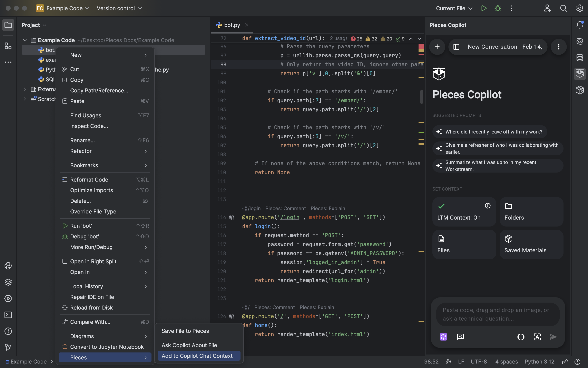The image size is (588, 368).
Task: Open the Example Code project dropdown
Action: click(63, 8)
